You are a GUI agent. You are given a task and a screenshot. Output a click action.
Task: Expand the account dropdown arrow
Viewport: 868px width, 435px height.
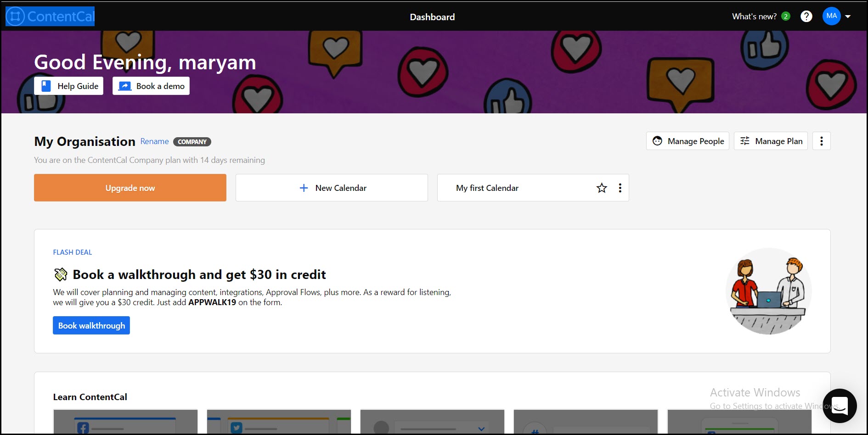(848, 17)
